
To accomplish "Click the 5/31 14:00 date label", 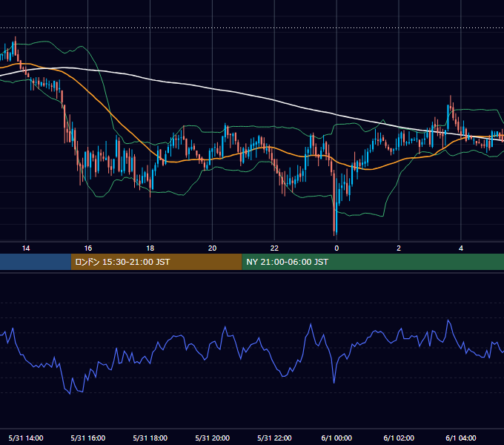I will point(26,438).
